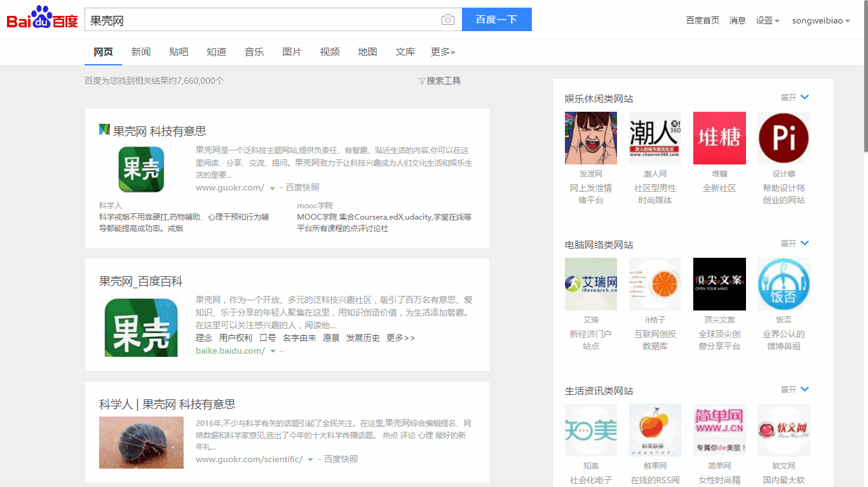Switch to 视频 tab
This screenshot has width=868, height=487.
click(330, 52)
